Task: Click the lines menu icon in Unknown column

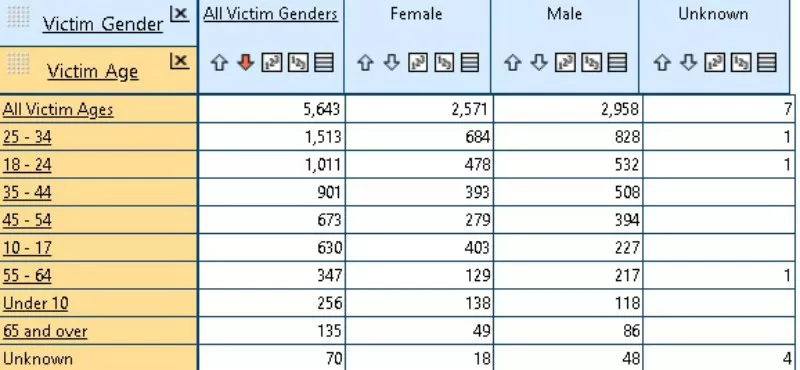Action: click(x=767, y=63)
